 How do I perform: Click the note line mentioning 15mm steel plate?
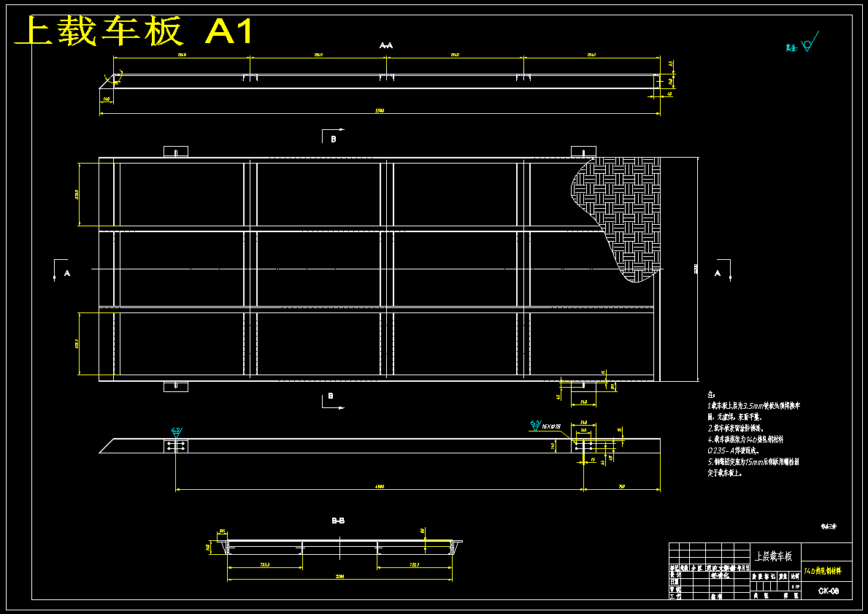click(x=753, y=461)
